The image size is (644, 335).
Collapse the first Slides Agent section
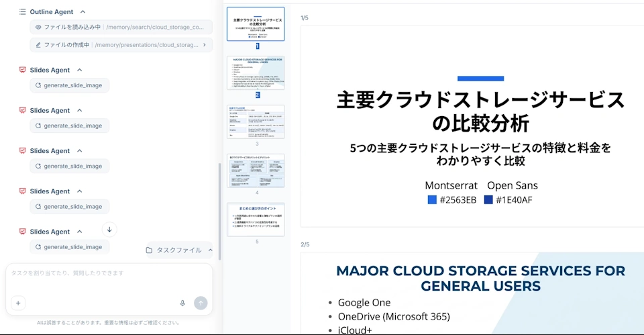pyautogui.click(x=79, y=70)
